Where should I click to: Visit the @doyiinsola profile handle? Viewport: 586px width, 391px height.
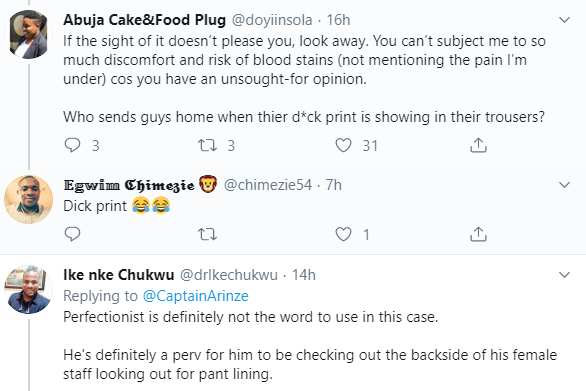[272, 20]
